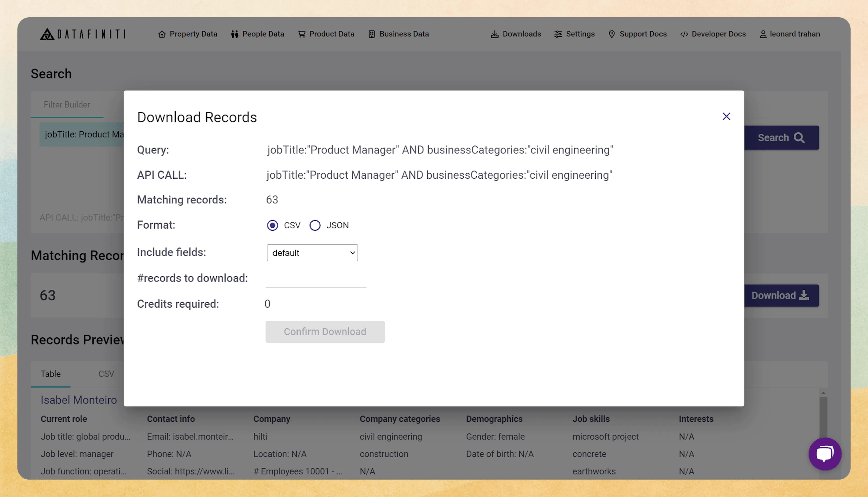Image resolution: width=868 pixels, height=497 pixels.
Task: Open the Property Data section
Action: tap(187, 34)
